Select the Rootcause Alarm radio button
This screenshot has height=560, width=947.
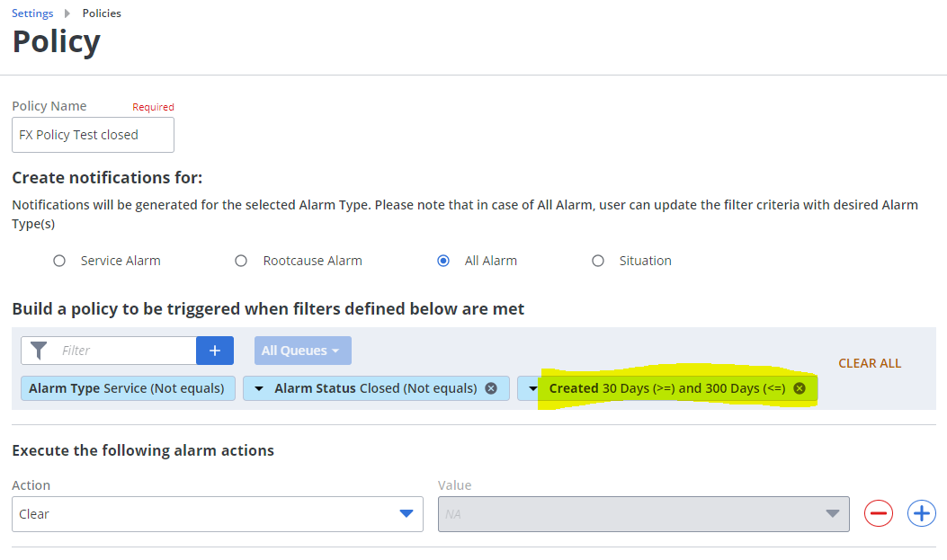[241, 261]
